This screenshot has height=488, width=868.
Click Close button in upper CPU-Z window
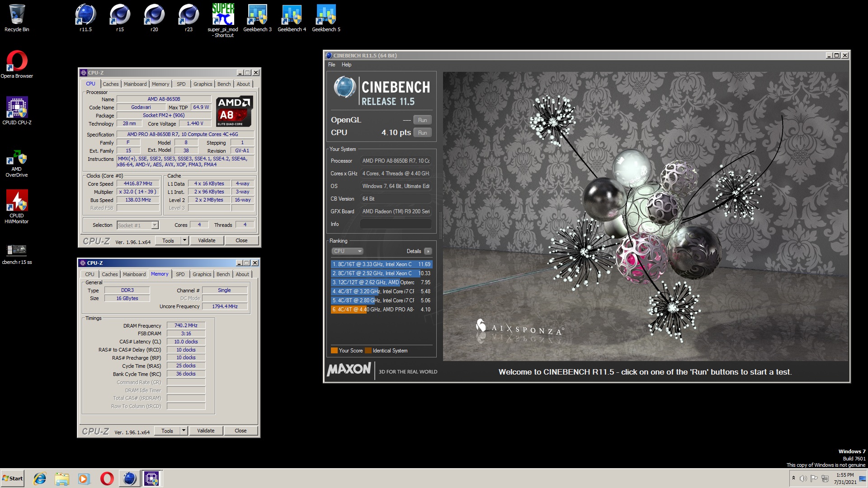click(241, 240)
